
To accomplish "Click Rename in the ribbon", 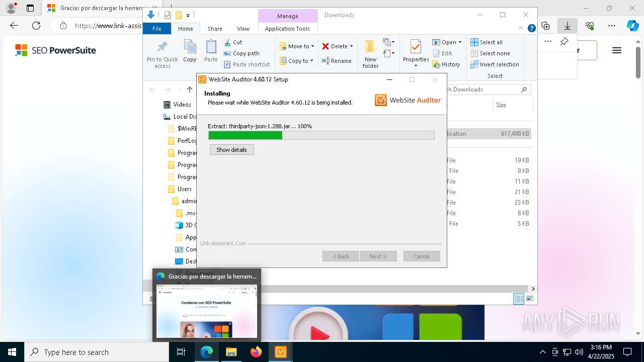I will pyautogui.click(x=337, y=61).
